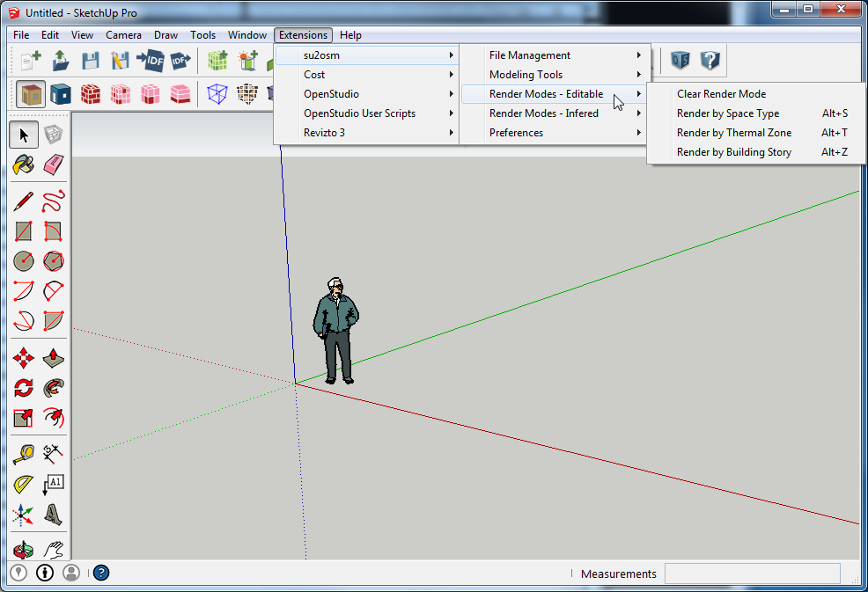Screen dimensions: 868x592
Task: Choose Clear Render Mode
Action: pos(756,94)
